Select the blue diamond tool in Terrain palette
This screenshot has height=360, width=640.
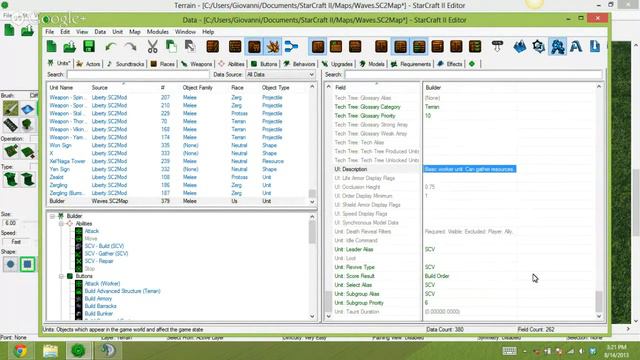point(27,109)
